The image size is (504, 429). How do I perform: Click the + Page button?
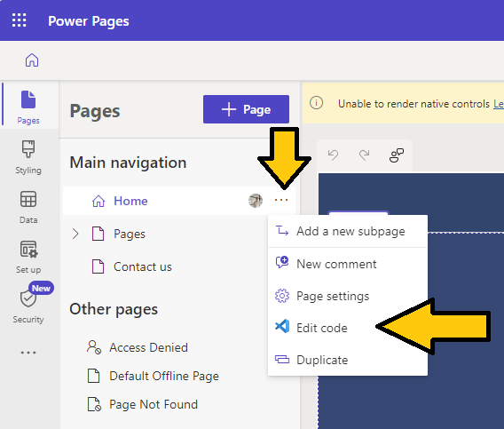(246, 109)
